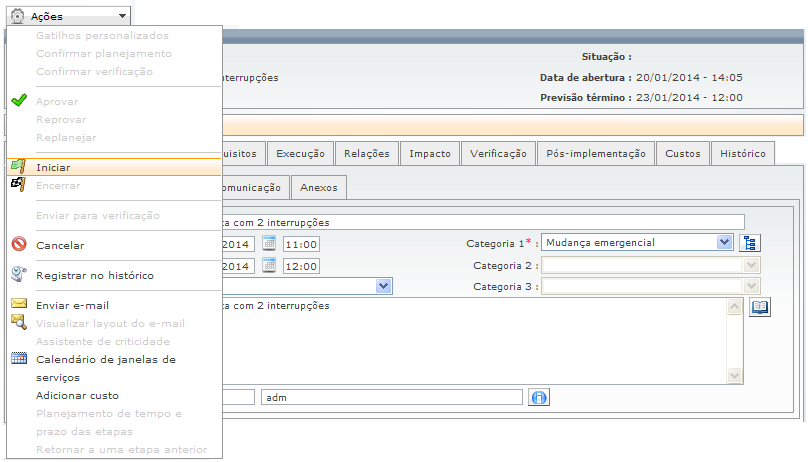Open calendar picker beside the 11:00 field
The height and width of the screenshot is (462, 808).
click(x=269, y=243)
